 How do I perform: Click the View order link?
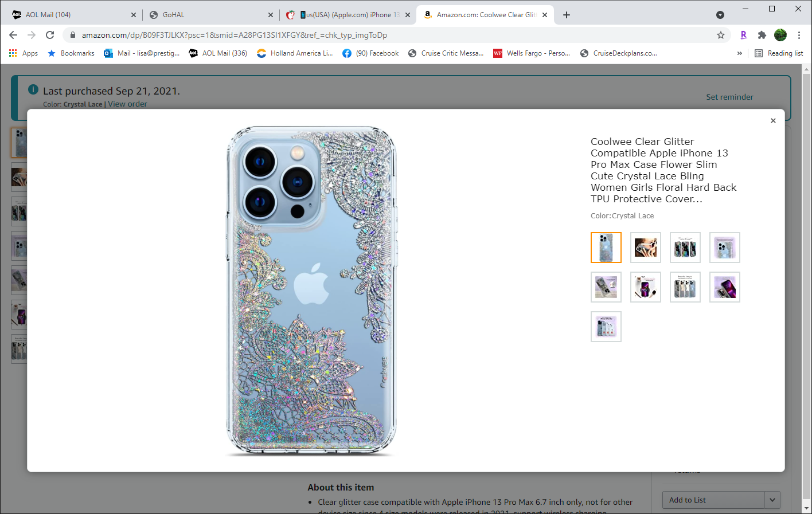(127, 104)
